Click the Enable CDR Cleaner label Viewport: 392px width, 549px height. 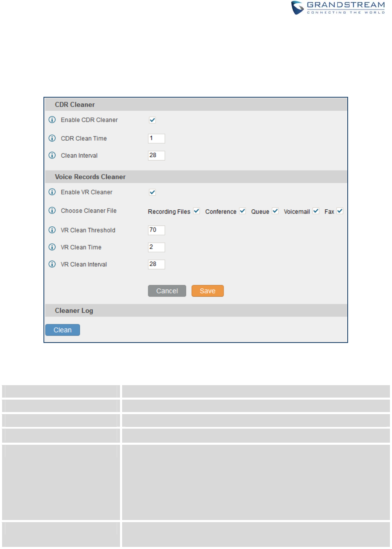coord(89,120)
